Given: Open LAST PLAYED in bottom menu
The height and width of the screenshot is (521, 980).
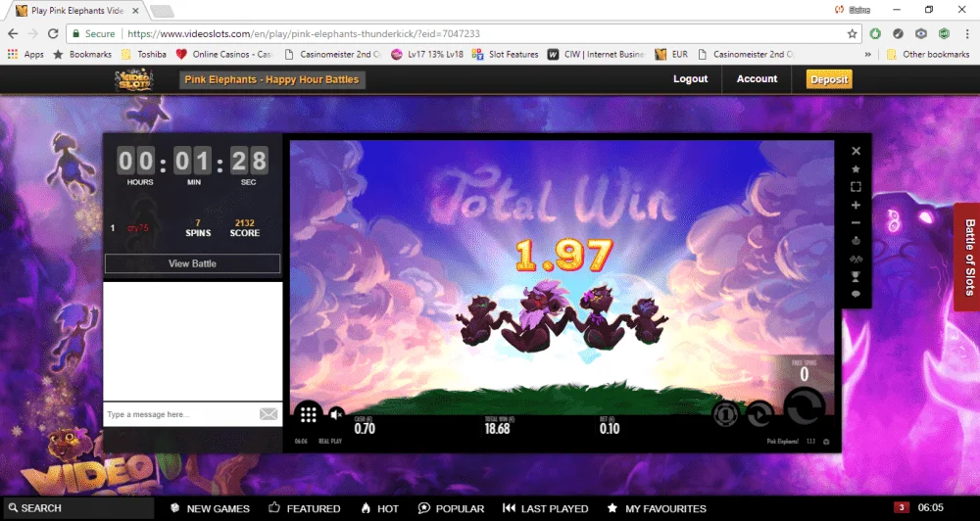Looking at the screenshot, I should [546, 508].
